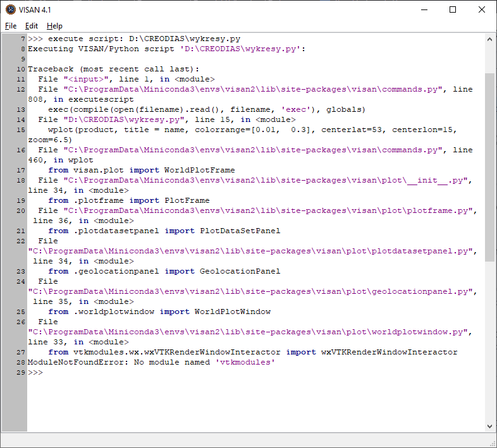This screenshot has width=497, height=448.
Task: Click the plot\__init__.py file path
Action: (266, 180)
